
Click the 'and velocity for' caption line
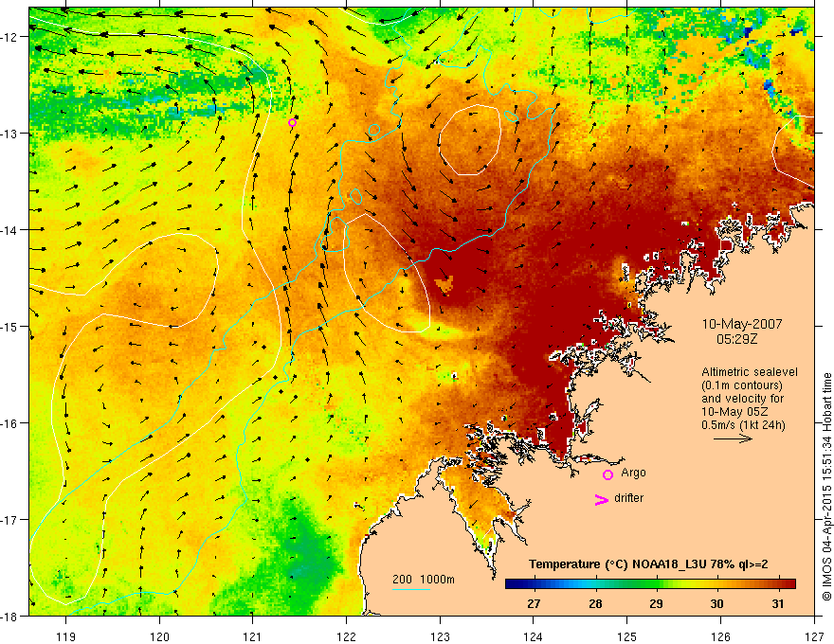point(742,399)
